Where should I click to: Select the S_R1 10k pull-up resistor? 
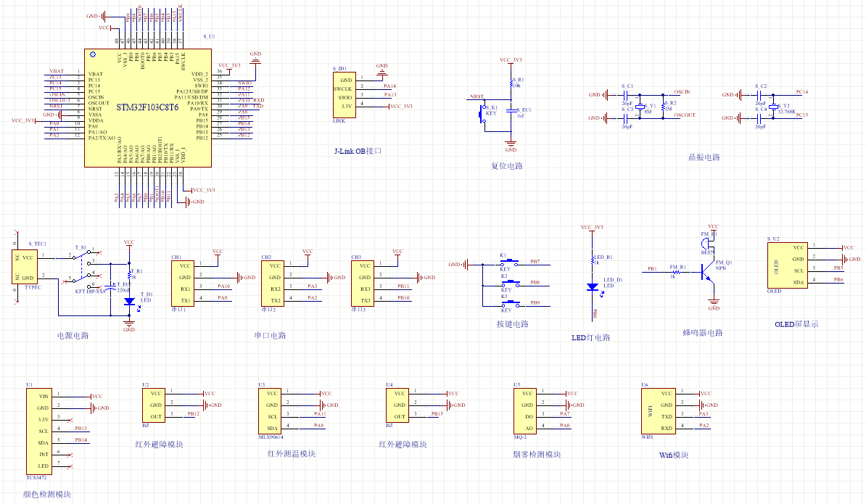click(x=511, y=85)
